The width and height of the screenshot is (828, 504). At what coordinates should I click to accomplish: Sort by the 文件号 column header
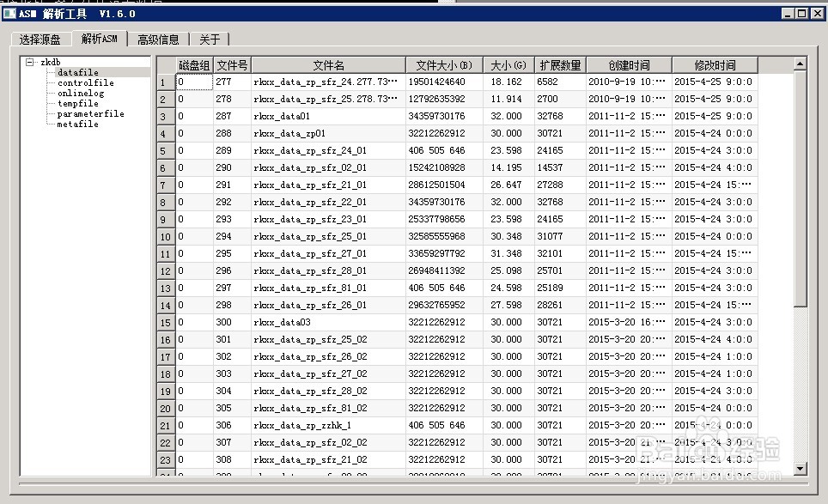tap(232, 65)
